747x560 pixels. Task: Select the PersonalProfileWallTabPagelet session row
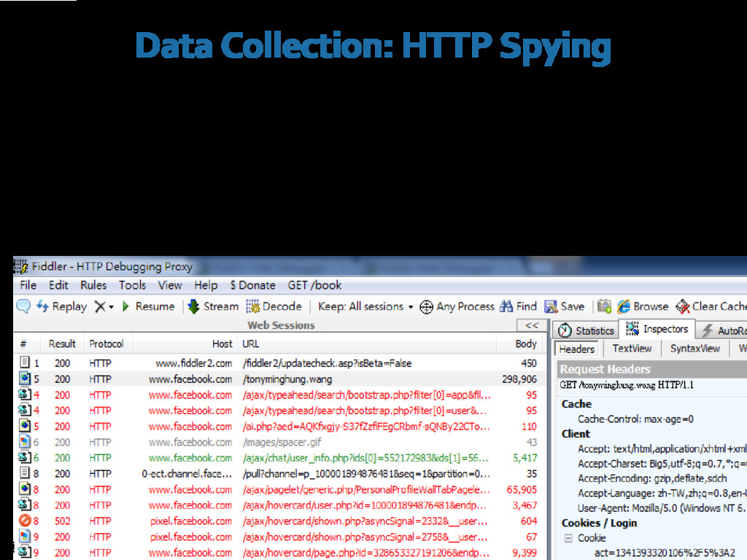281,489
